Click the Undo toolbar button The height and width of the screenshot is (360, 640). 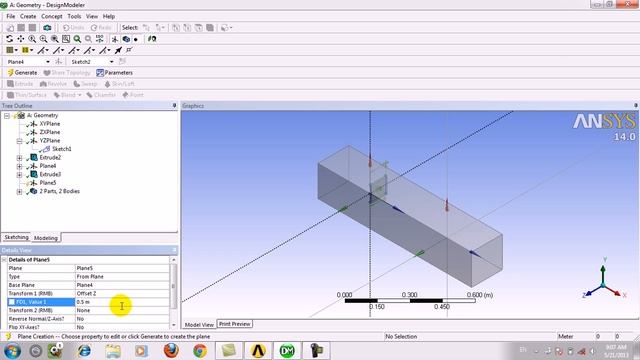click(x=73, y=28)
